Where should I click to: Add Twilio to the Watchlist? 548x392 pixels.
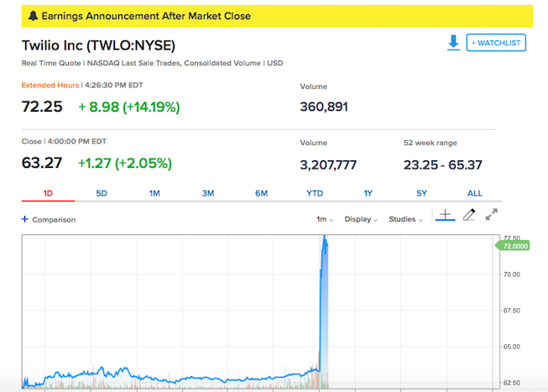[496, 43]
